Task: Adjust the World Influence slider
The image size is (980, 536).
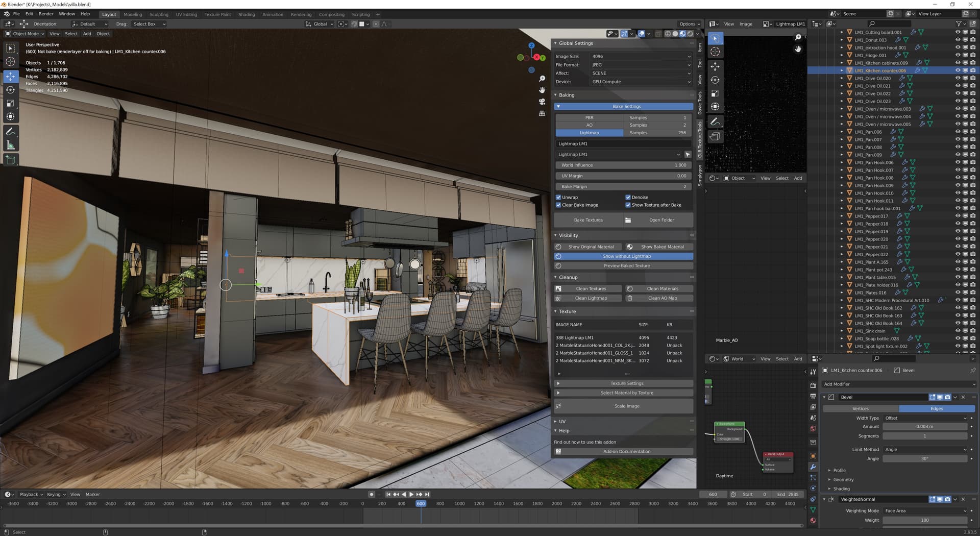Action: (x=624, y=165)
